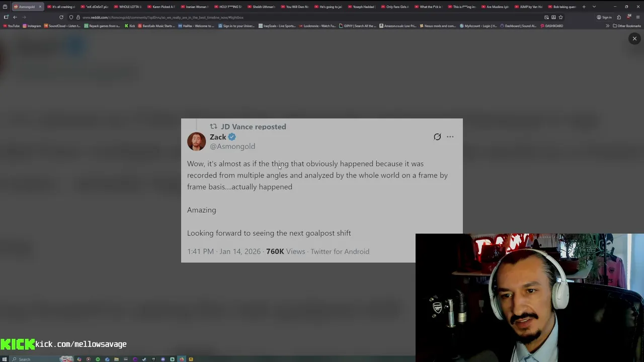The image size is (644, 362).
Task: Click Sign in on the browser toolbar
Action: click(604, 17)
